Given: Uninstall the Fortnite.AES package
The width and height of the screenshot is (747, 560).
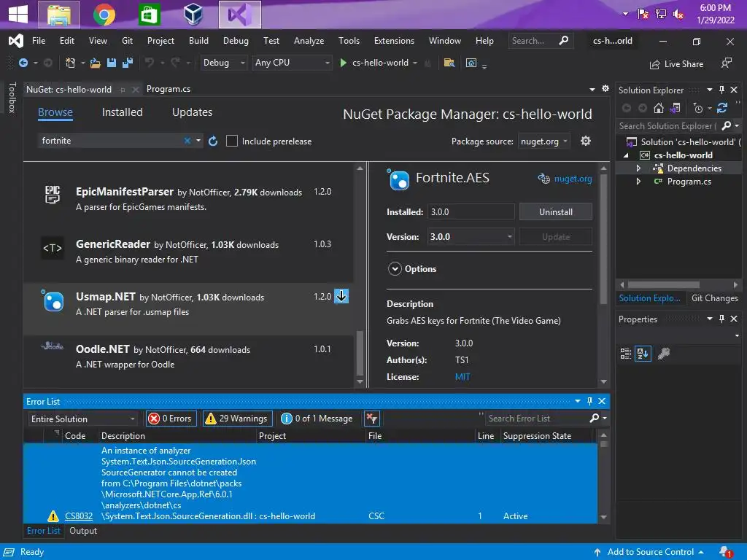Looking at the screenshot, I should click(555, 212).
